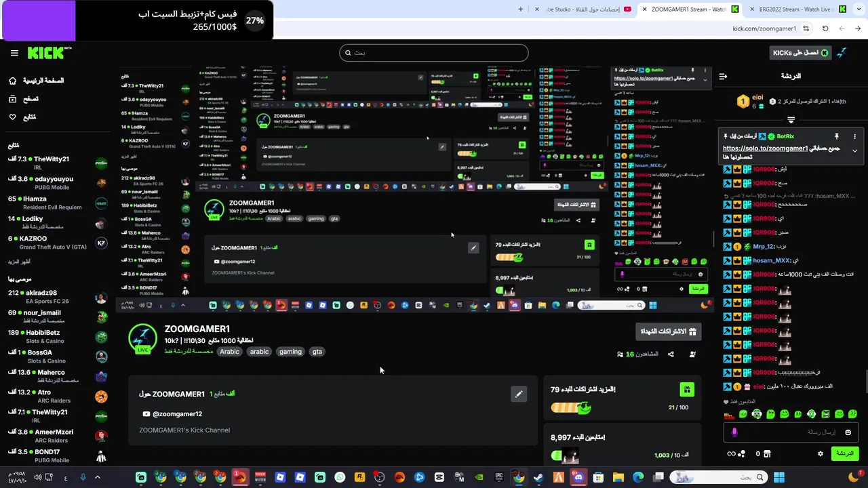Screen dimensions: 868x488
Task: Open chat settings gear icon
Action: (821, 453)
